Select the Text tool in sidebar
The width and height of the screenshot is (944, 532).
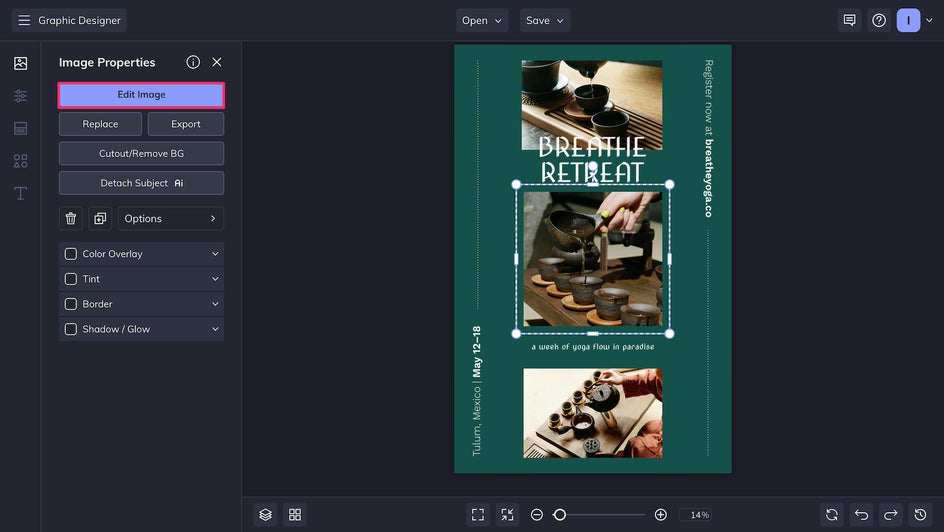click(x=20, y=193)
